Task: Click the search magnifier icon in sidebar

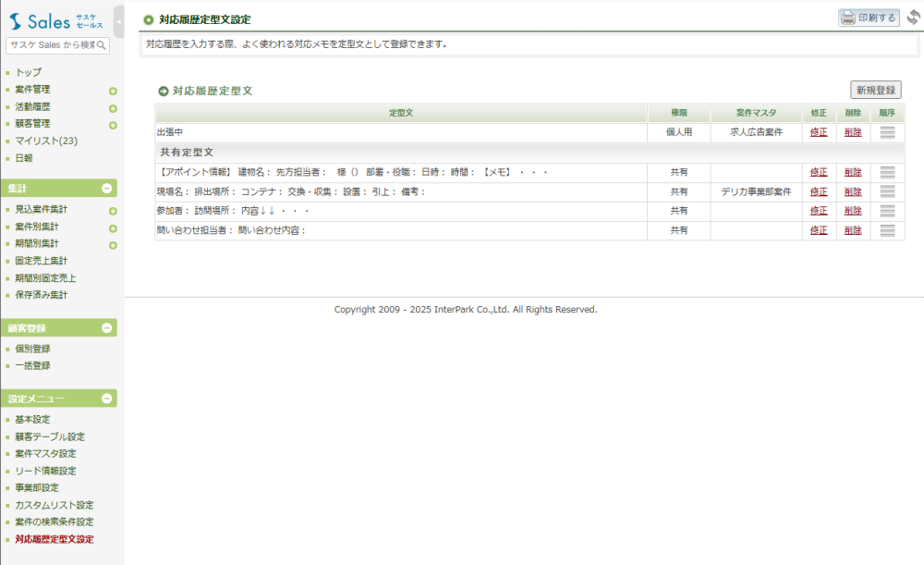Action: coord(102,45)
